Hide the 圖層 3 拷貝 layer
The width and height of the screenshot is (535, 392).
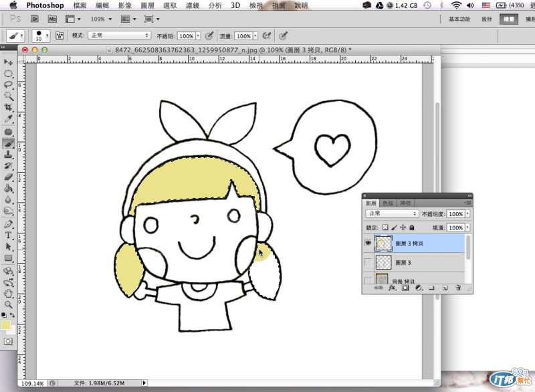pyautogui.click(x=368, y=243)
